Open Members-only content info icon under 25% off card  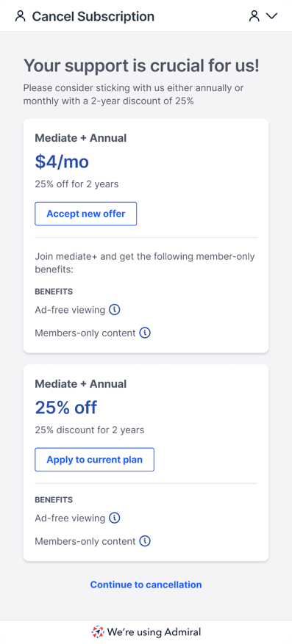point(145,541)
